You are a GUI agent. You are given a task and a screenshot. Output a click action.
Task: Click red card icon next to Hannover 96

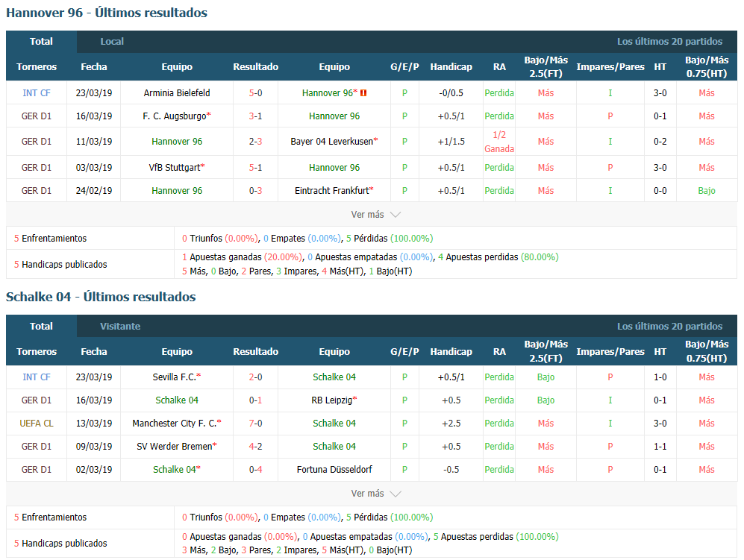click(363, 93)
